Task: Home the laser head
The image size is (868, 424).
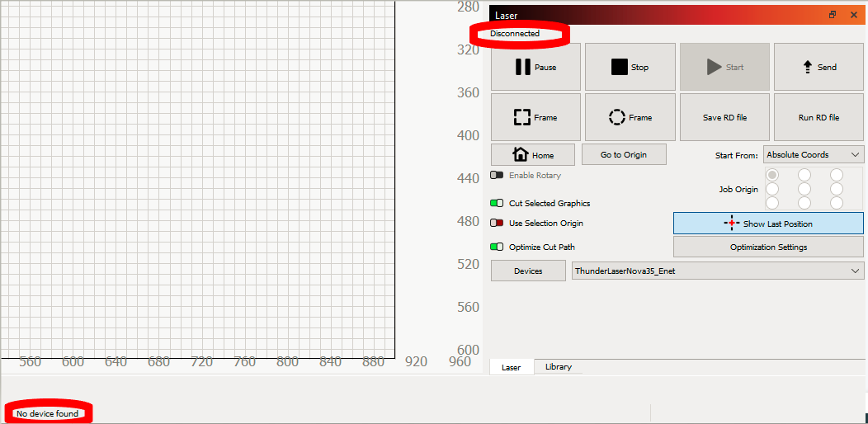Action: click(x=532, y=154)
